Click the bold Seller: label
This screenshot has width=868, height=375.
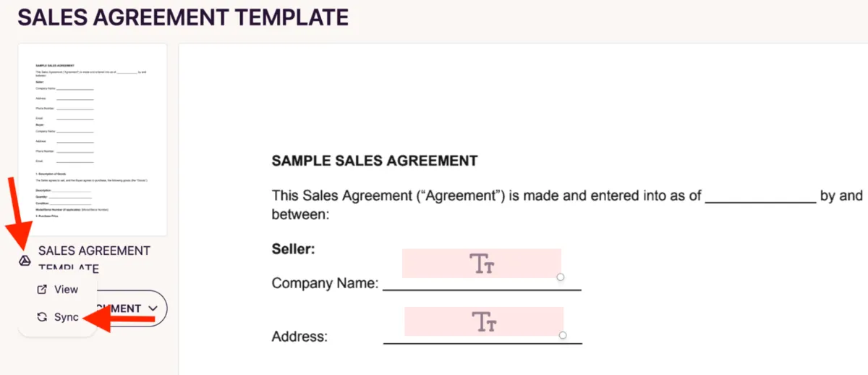[x=293, y=249]
